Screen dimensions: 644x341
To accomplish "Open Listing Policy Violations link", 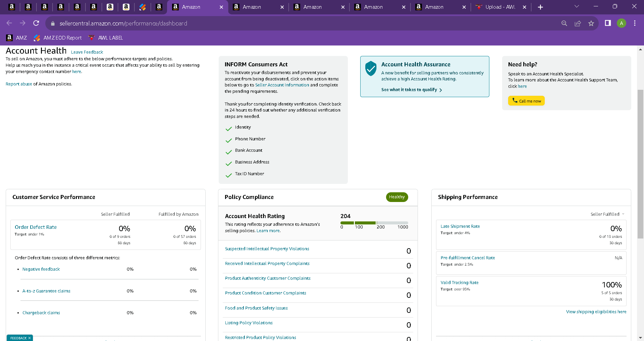I will coord(249,323).
